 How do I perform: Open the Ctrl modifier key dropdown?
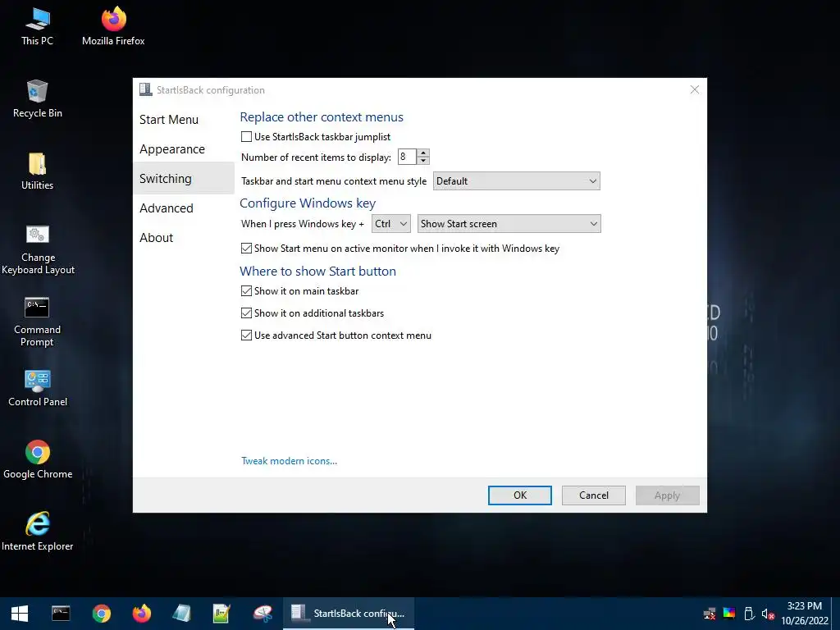pos(391,224)
